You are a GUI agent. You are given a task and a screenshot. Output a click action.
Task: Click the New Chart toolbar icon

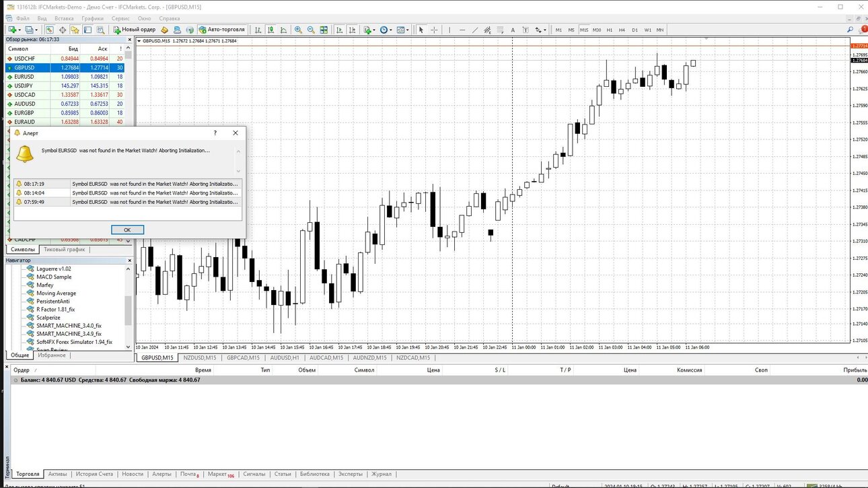pos(12,30)
